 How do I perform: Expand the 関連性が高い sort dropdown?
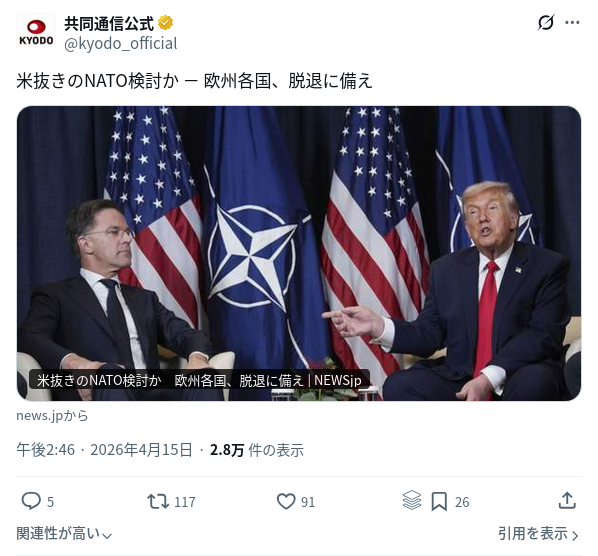point(64,534)
